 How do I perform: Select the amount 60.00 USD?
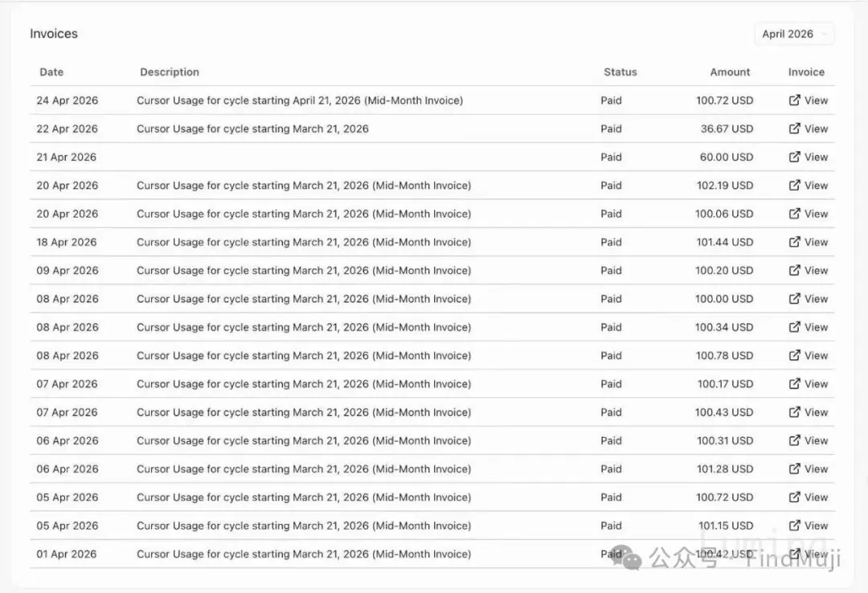click(x=727, y=157)
